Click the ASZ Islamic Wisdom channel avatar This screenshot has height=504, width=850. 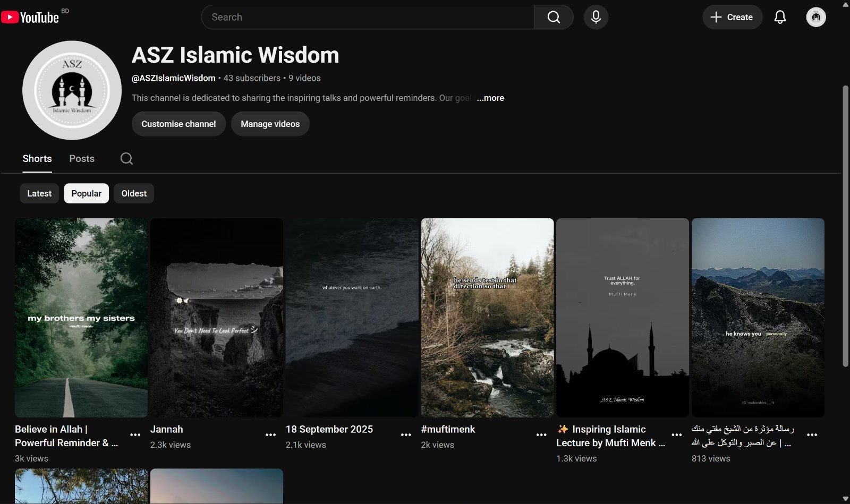72,90
